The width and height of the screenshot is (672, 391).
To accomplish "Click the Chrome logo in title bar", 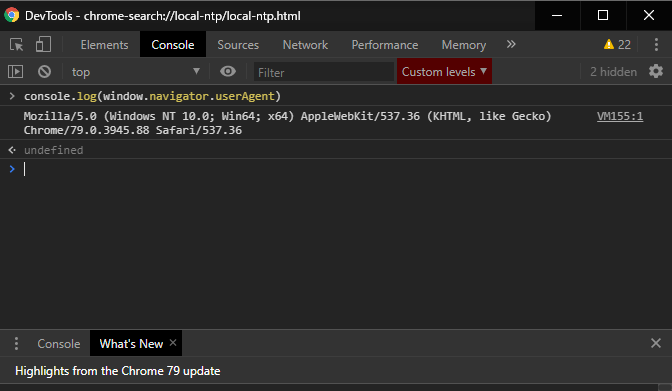I will point(12,15).
